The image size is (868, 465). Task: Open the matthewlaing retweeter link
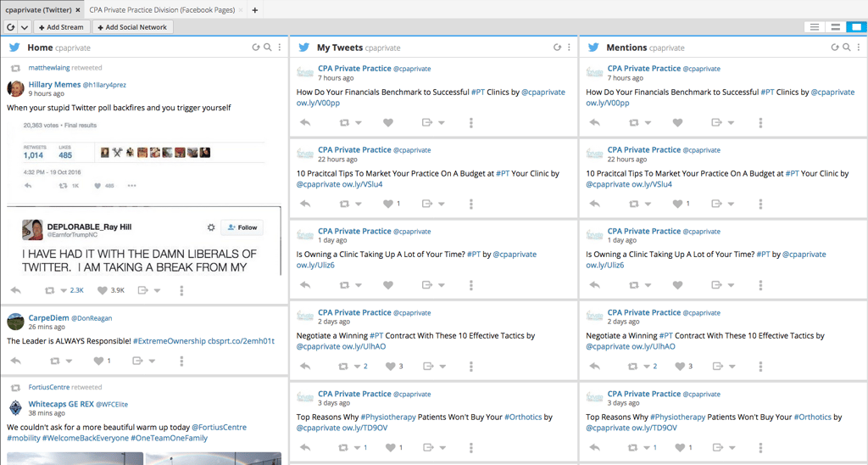[x=49, y=68]
